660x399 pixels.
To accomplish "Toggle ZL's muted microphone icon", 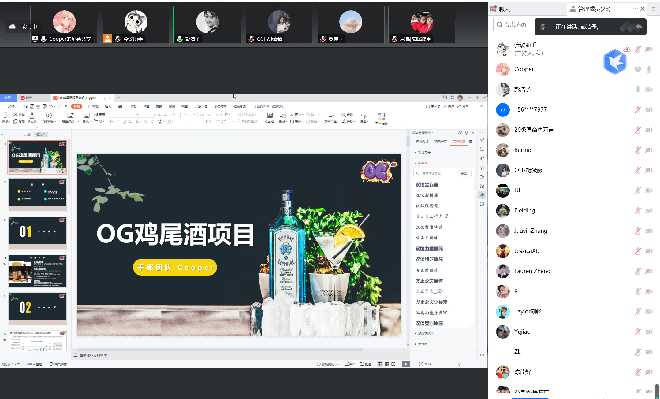I will coord(638,352).
